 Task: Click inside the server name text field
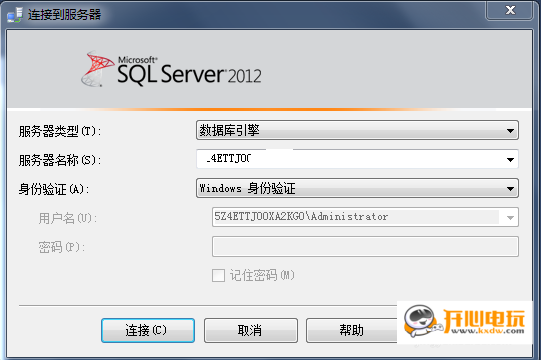point(349,159)
